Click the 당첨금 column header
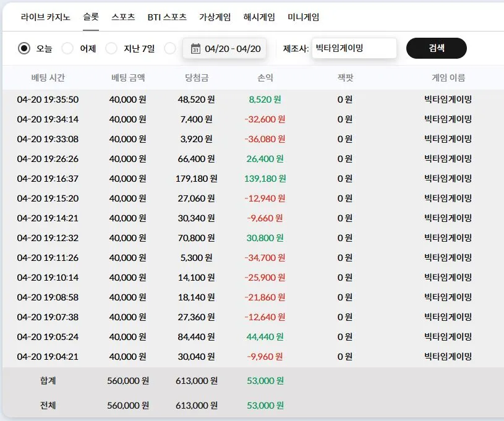The image size is (504, 421). click(197, 77)
